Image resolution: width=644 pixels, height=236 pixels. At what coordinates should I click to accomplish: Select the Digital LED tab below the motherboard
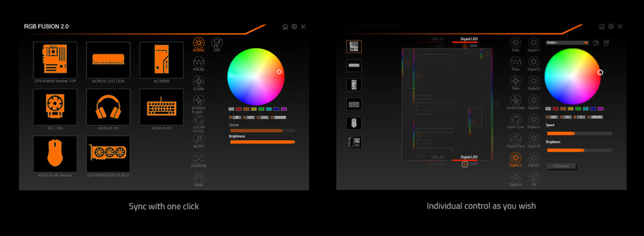pyautogui.click(x=469, y=158)
